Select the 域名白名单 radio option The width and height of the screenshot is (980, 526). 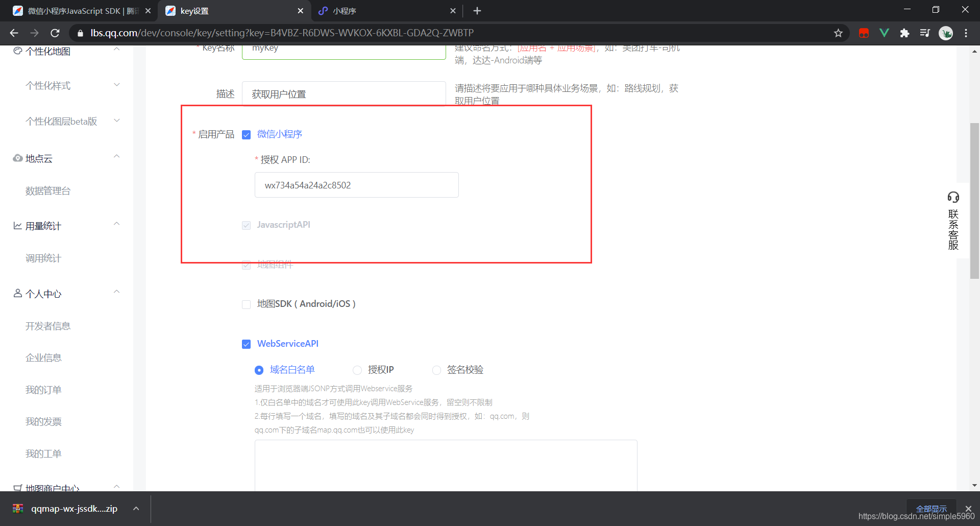(259, 370)
